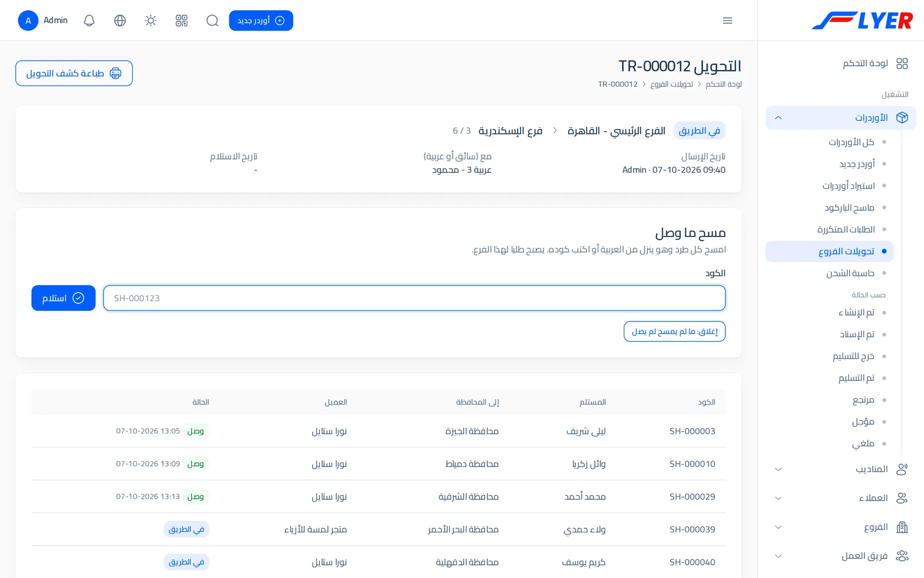This screenshot has width=924, height=578.
Task: Print the transfer sheet طباعة كشف التحويل
Action: pyautogui.click(x=74, y=73)
